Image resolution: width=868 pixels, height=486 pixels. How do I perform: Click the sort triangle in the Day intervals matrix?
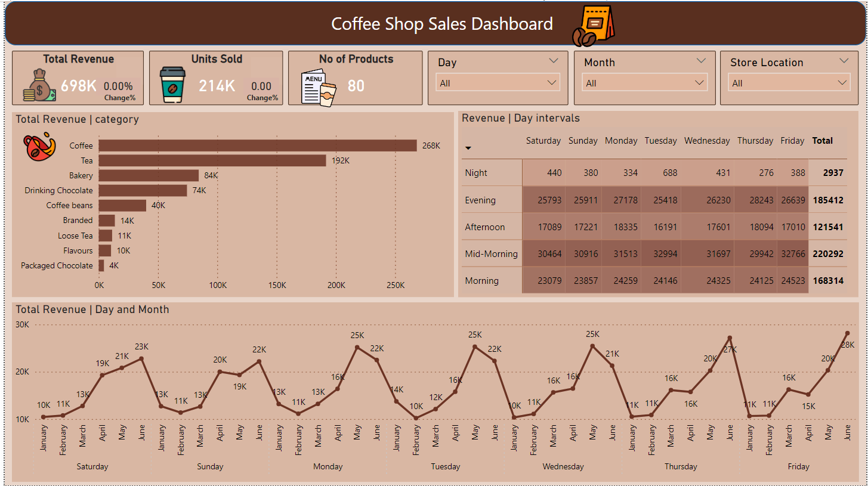468,147
